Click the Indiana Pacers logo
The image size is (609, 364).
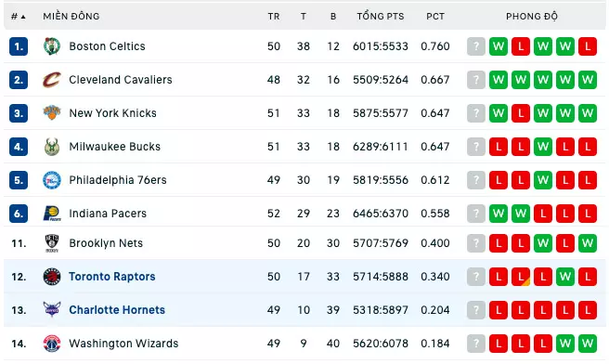52,214
